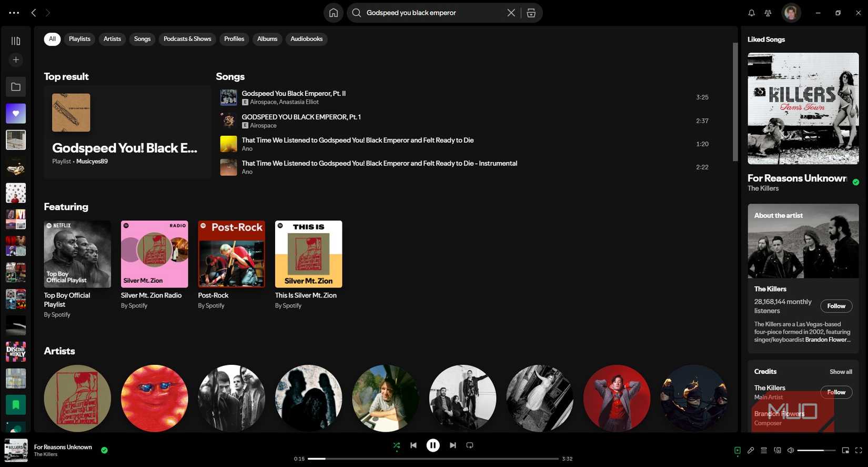Viewport: 868px width, 467px height.
Task: Open the Godspeed You! Black E... top result
Action: point(127,132)
